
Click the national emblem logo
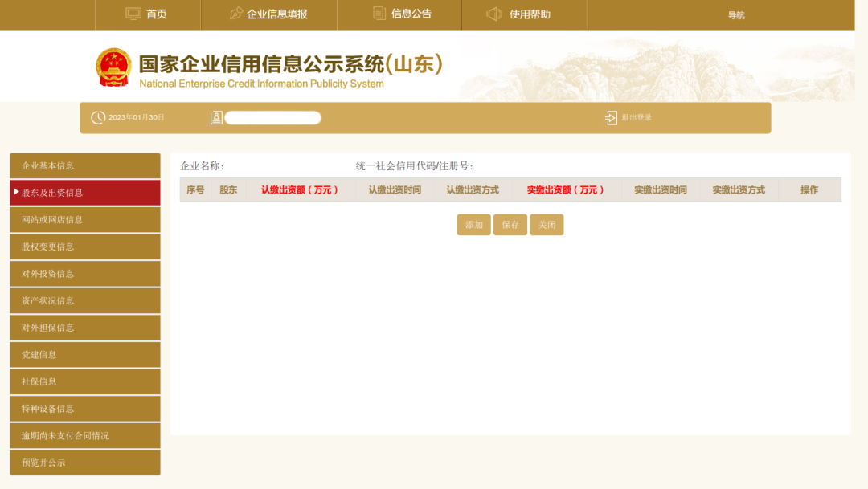coord(113,67)
